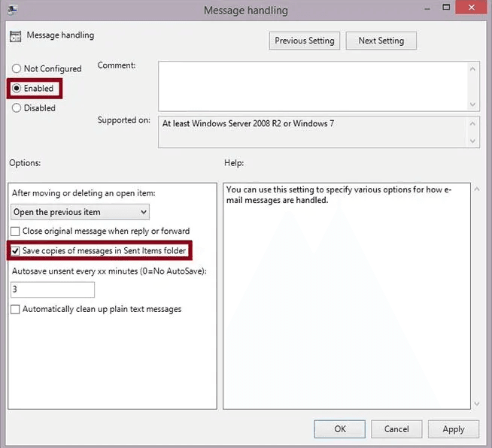This screenshot has height=448, width=492.
Task: Maximize the Message handling window
Action: coord(446,8)
